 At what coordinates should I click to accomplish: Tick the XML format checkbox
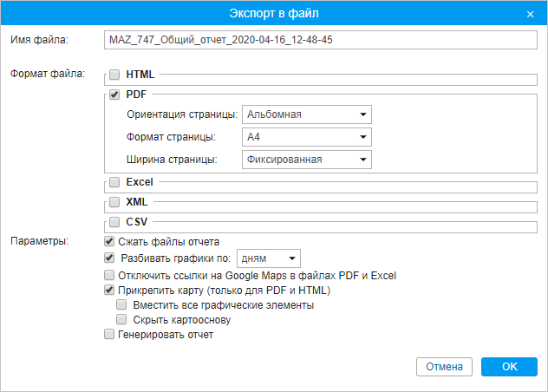pyautogui.click(x=114, y=202)
